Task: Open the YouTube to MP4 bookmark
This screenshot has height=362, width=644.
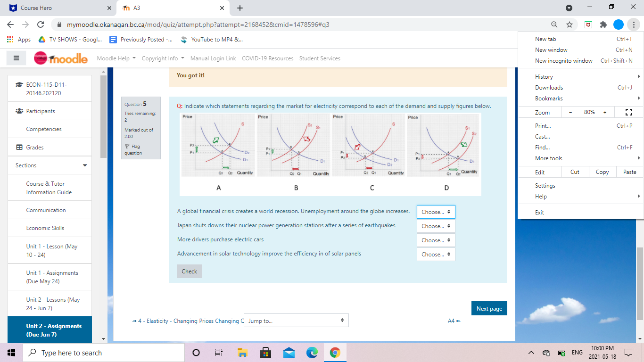Action: [x=212, y=40]
